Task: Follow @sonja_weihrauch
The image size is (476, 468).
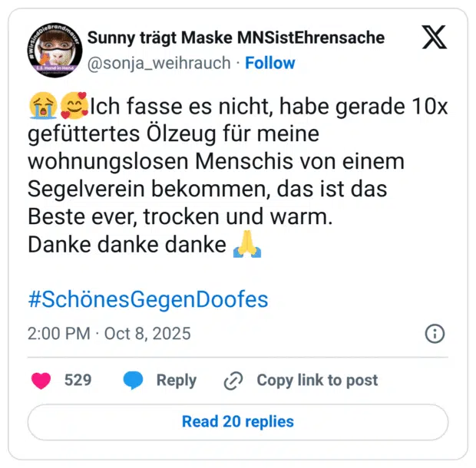Action: tap(270, 63)
